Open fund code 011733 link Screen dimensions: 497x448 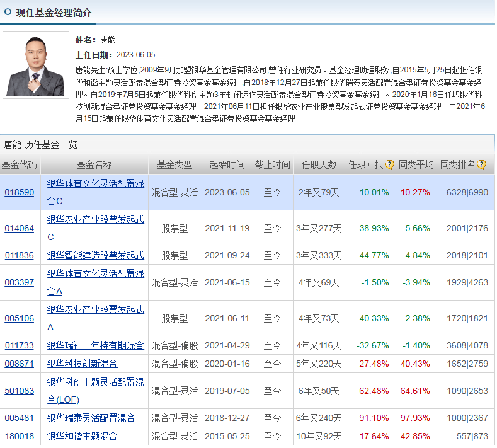20,345
